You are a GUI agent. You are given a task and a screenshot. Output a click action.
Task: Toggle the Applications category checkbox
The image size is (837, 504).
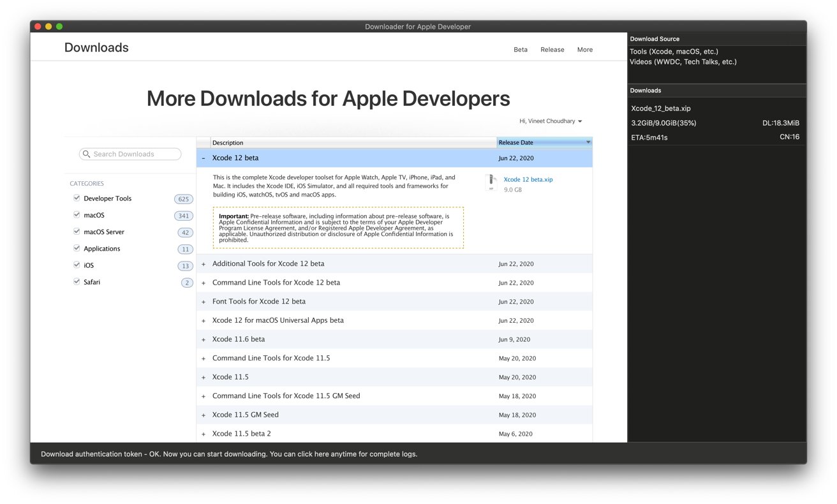(77, 248)
